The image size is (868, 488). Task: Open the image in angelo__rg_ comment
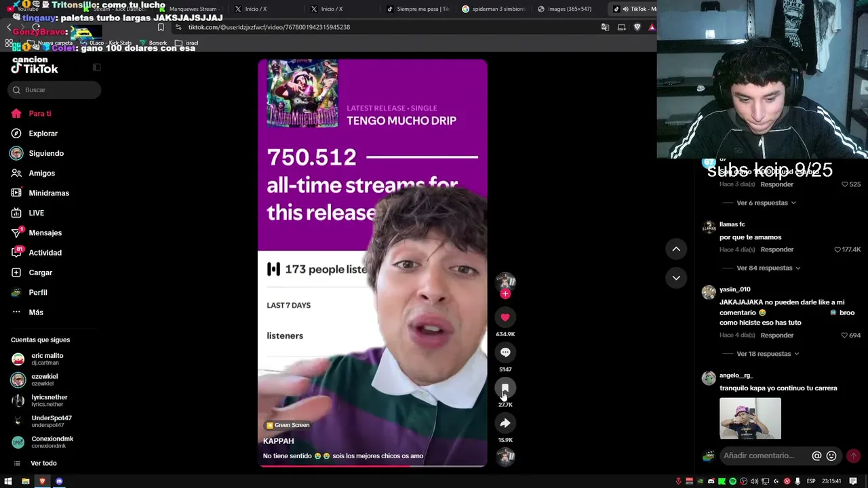tap(750, 418)
